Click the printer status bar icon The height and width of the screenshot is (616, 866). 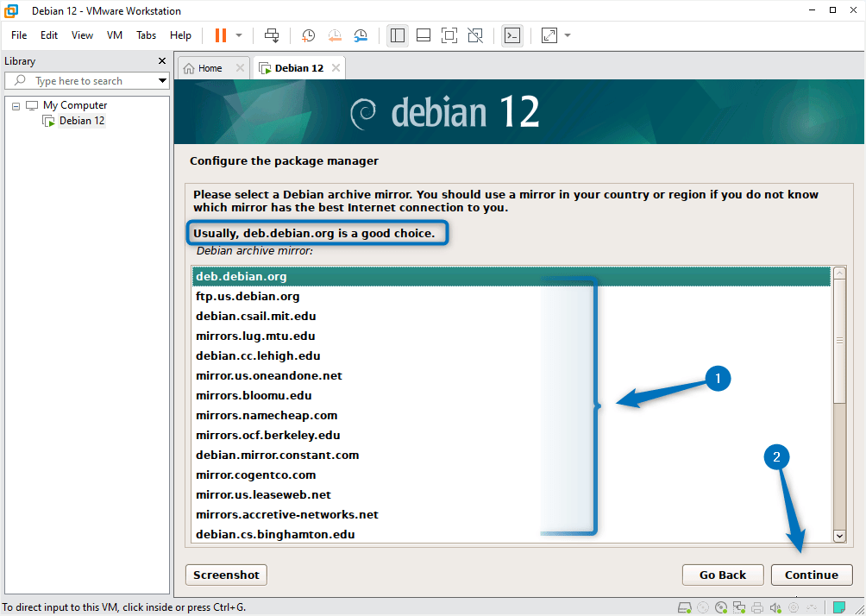(756, 607)
